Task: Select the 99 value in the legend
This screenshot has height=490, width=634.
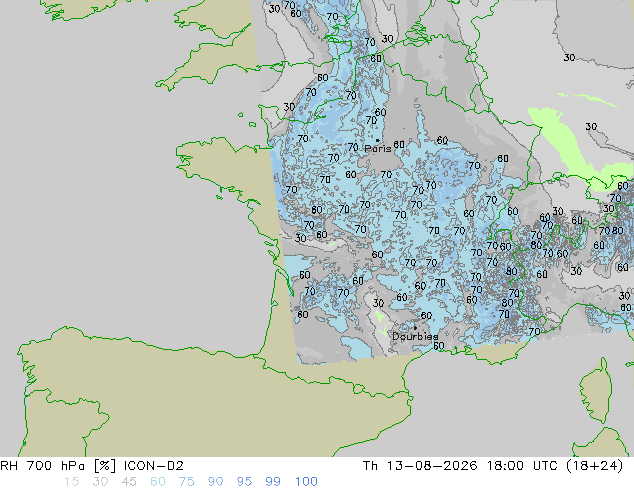Action: [273, 482]
